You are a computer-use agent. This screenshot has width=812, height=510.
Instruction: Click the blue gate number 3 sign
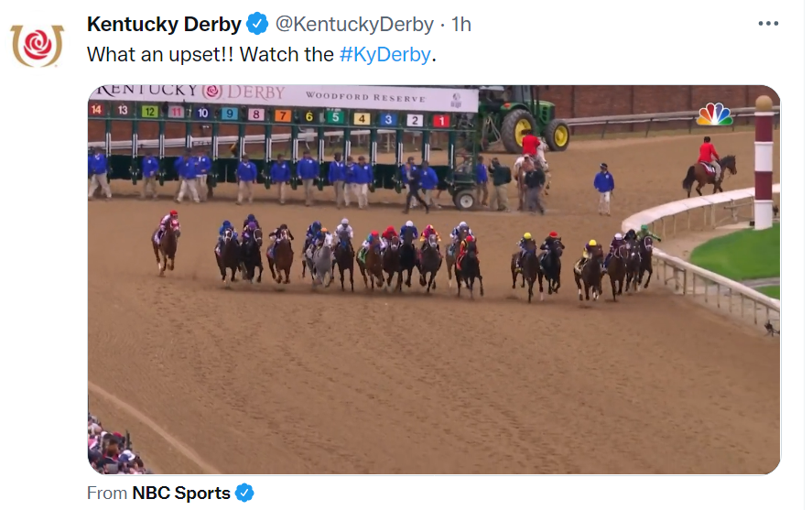388,120
